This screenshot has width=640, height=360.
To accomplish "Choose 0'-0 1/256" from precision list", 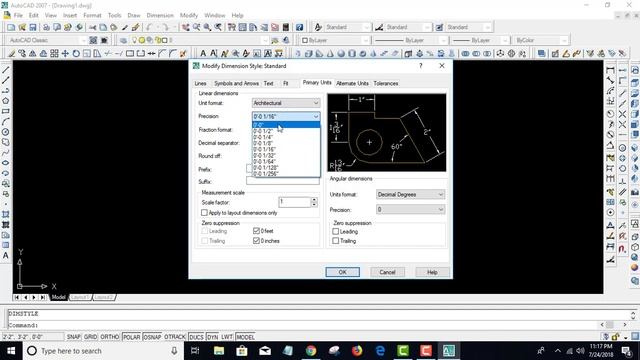I will [286, 174].
